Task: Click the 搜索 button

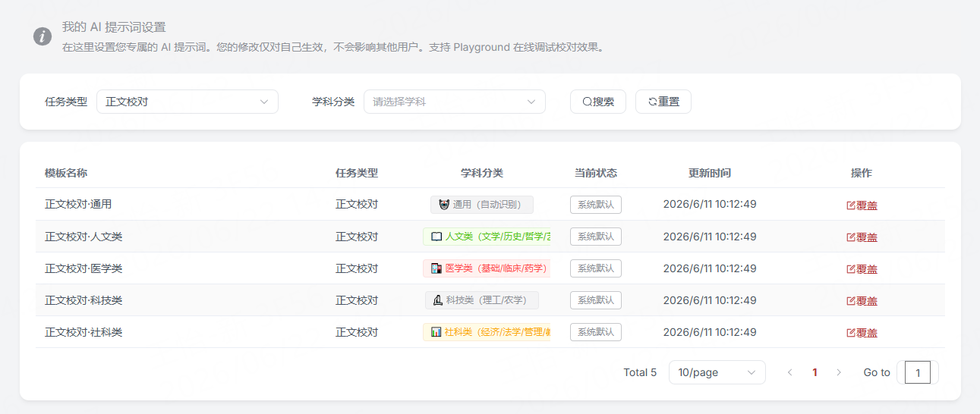Action: coord(598,102)
